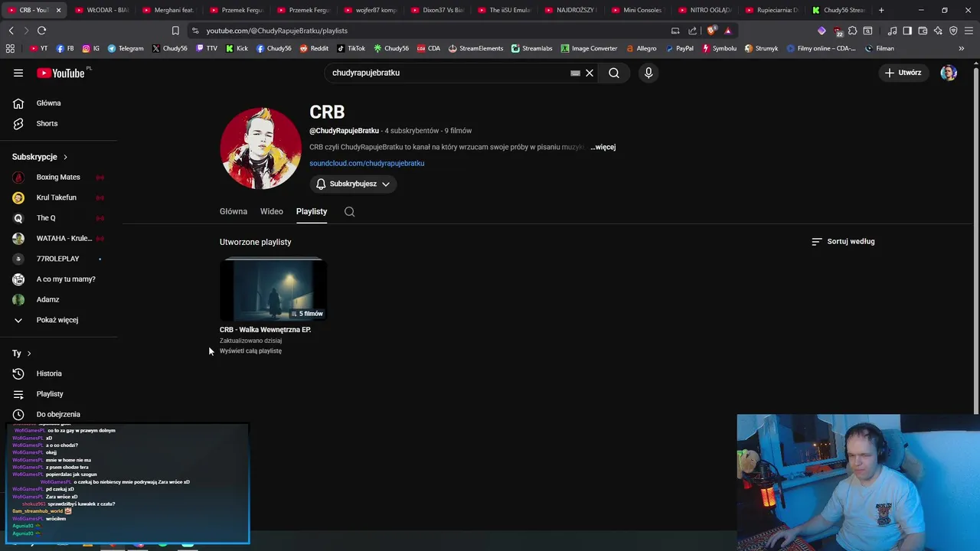This screenshot has width=980, height=551.
Task: Focus the YouTube search input field
Action: [448, 73]
